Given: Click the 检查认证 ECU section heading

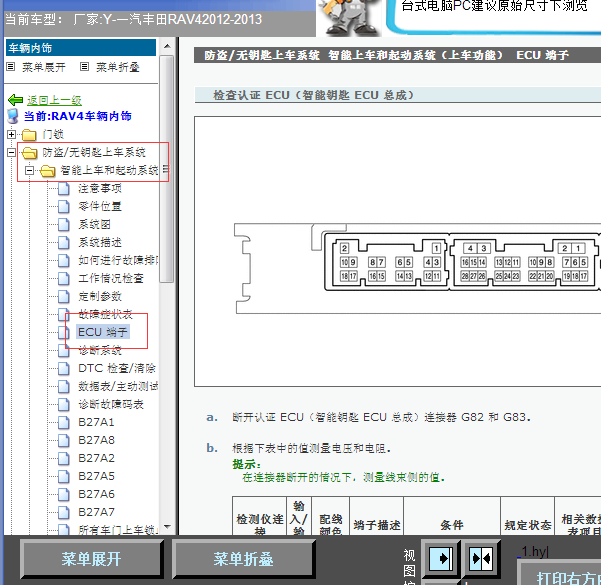Looking at the screenshot, I should [314, 95].
